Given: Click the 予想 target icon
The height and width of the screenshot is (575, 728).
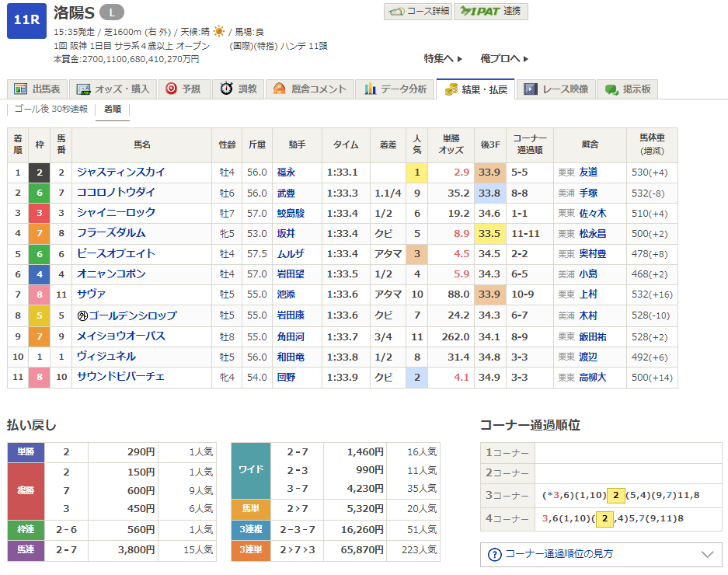Looking at the screenshot, I should click(x=171, y=89).
